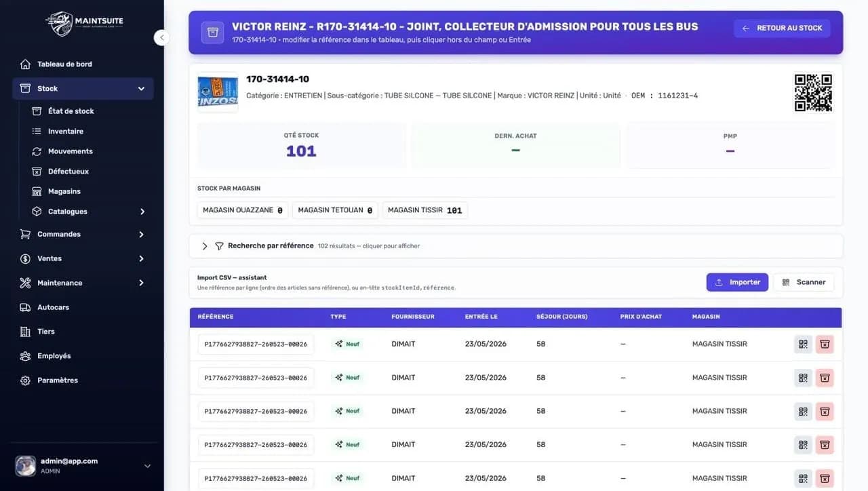Click the Paramètres gear icon
Image resolution: width=868 pixels, height=491 pixels.
25,380
